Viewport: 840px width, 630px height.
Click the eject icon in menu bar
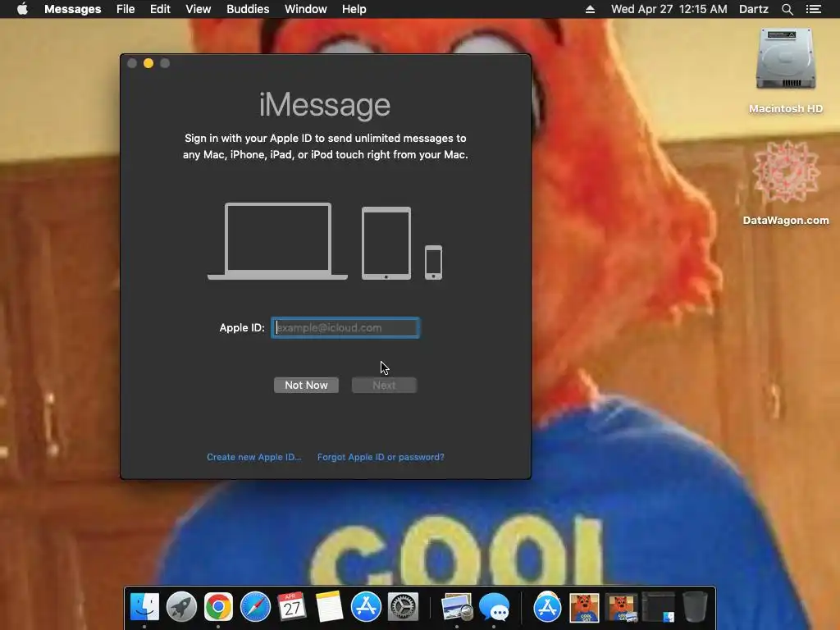tap(590, 9)
